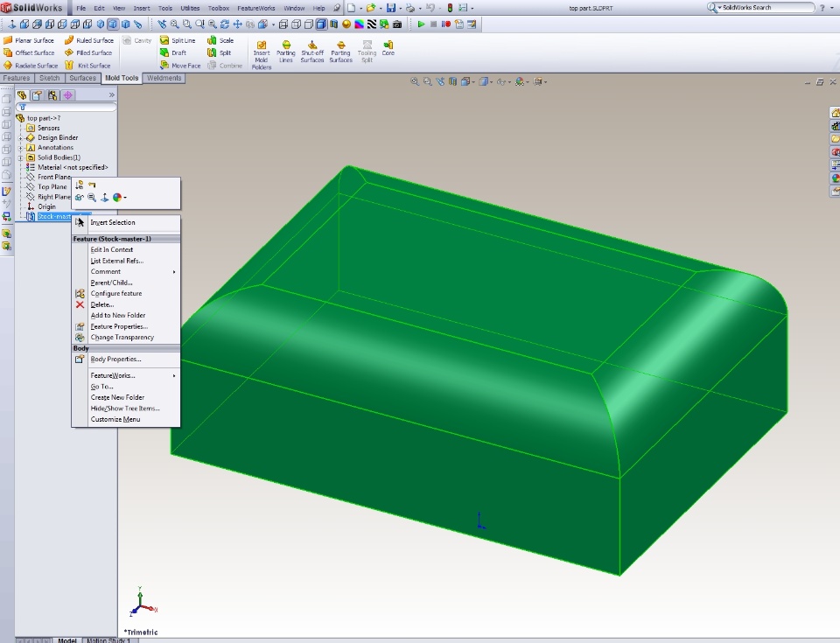Open the PropertyManager tab icon

[x=37, y=95]
